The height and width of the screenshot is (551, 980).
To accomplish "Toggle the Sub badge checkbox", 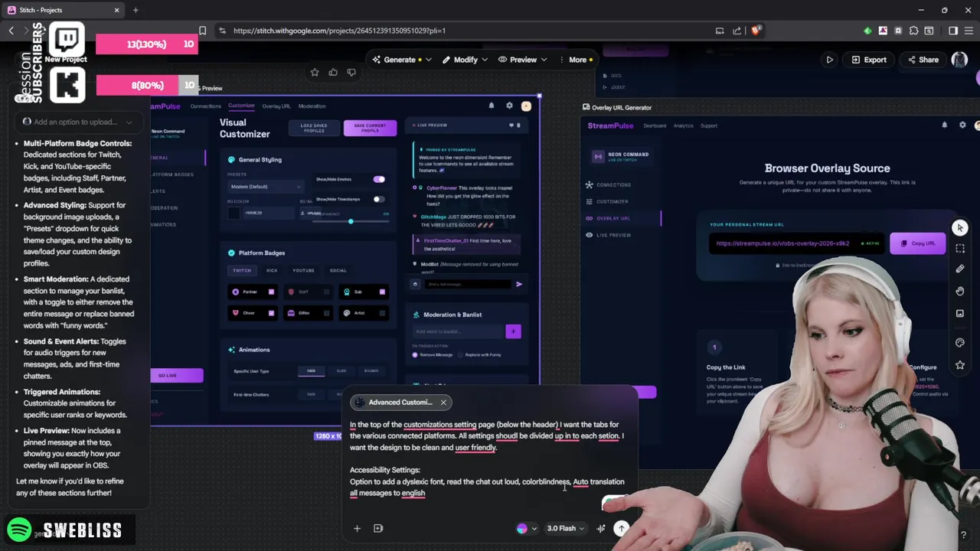I will 382,292.
